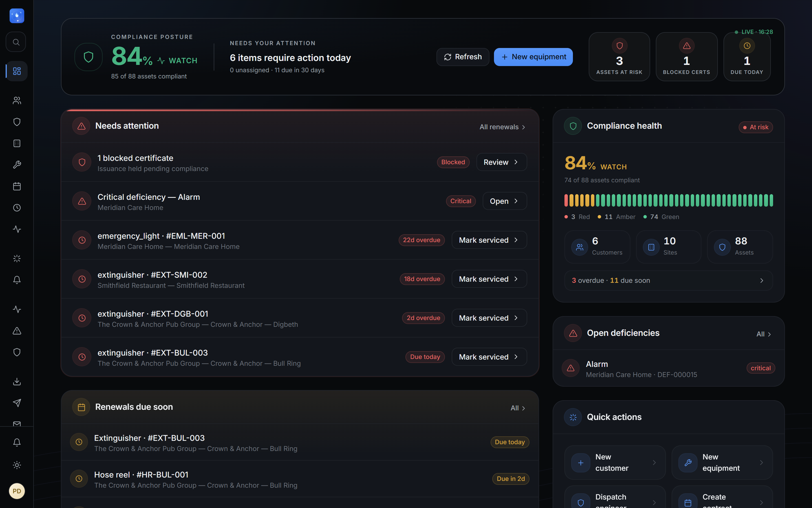This screenshot has height=508, width=812.
Task: Open All in Open deficiencies header
Action: pyautogui.click(x=764, y=334)
